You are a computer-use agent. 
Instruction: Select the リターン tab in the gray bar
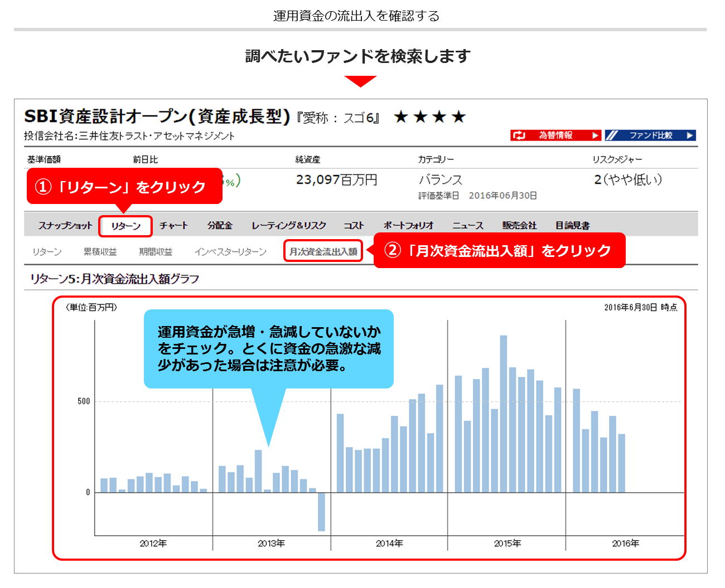[125, 226]
